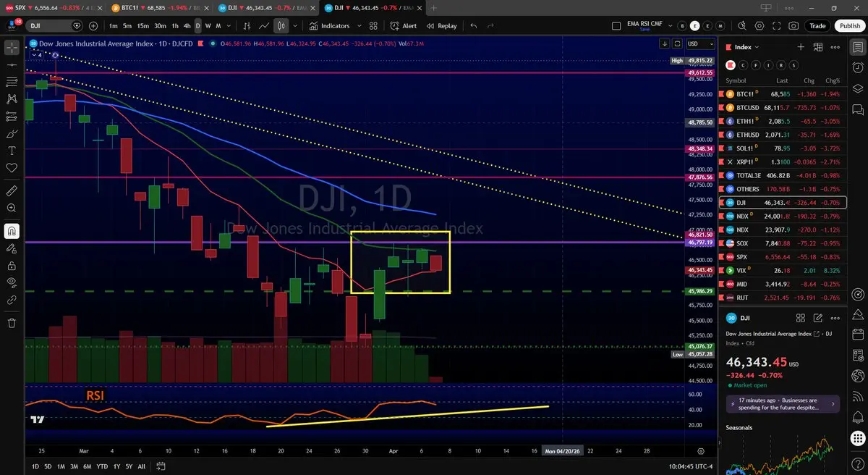Viewport: 868px width, 475px height.
Task: Select the ruler measure tool
Action: click(x=12, y=191)
